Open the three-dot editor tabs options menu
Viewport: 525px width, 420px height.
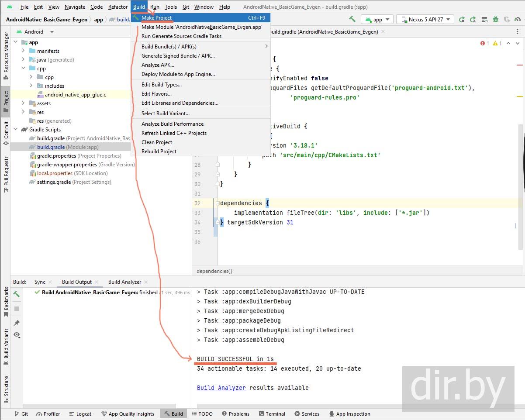pos(518,32)
